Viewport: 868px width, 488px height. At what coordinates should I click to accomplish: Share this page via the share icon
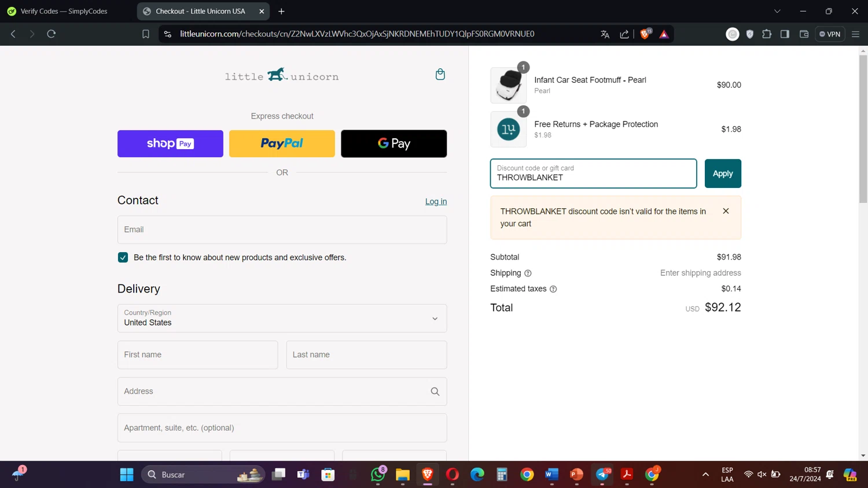click(624, 34)
